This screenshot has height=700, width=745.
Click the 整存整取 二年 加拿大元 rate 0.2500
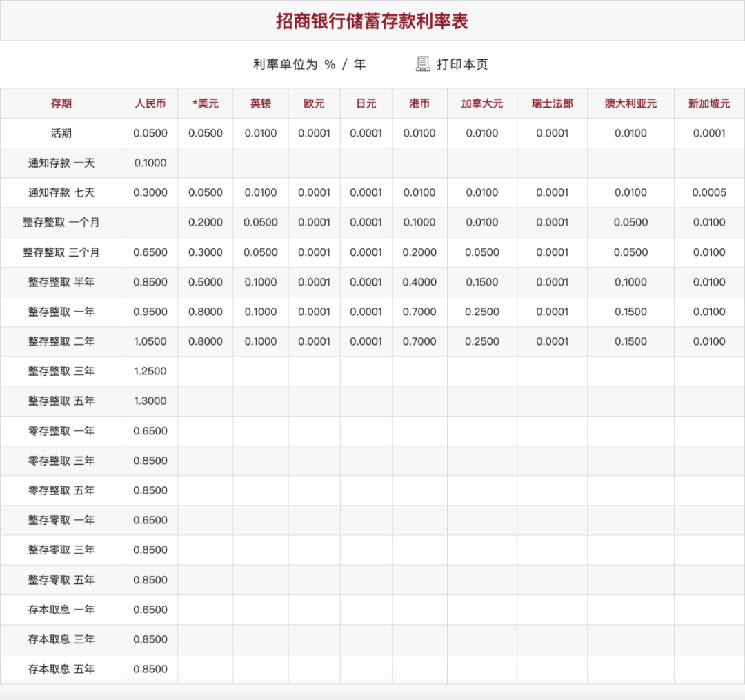click(481, 341)
